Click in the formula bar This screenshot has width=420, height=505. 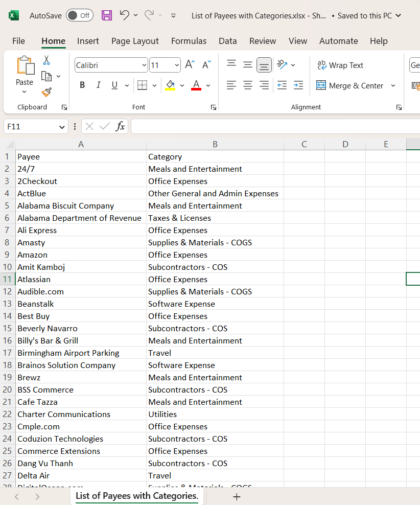(x=275, y=126)
